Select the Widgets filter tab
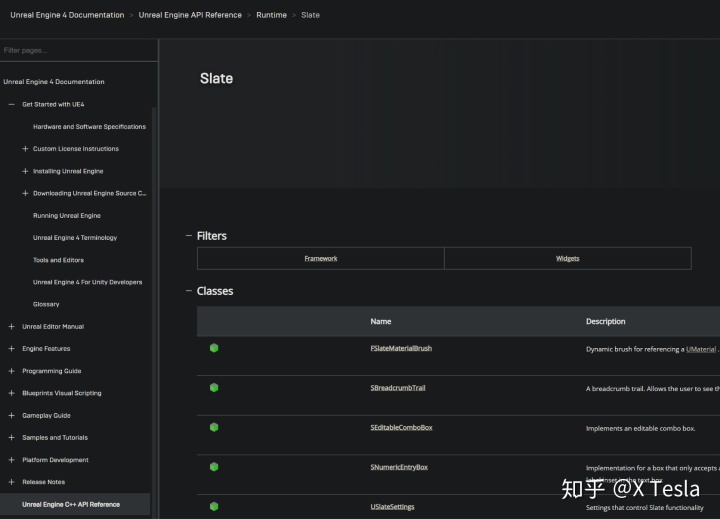 pyautogui.click(x=568, y=259)
